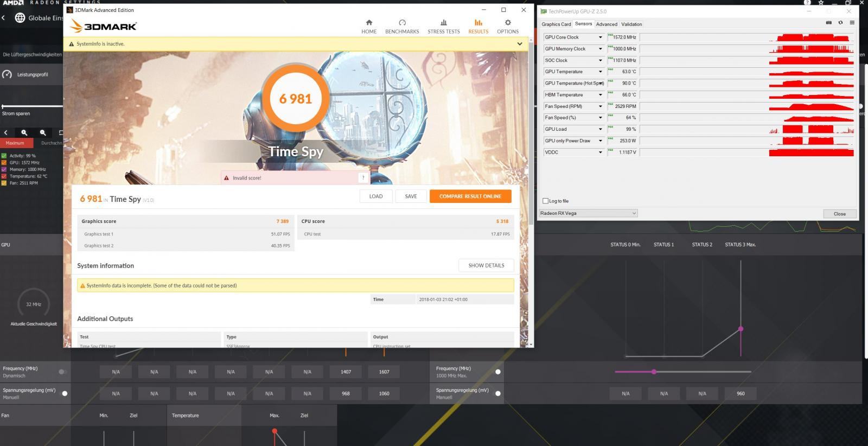Enable the Log to file checkbox
This screenshot has width=868, height=446.
(546, 201)
